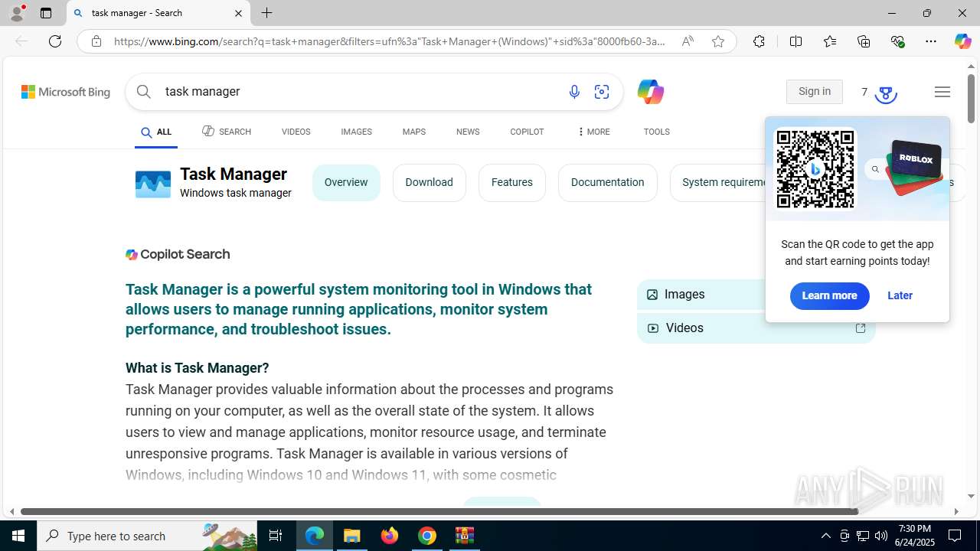The height and width of the screenshot is (551, 980).
Task: Open WinRAR from the taskbar
Action: pos(465,536)
